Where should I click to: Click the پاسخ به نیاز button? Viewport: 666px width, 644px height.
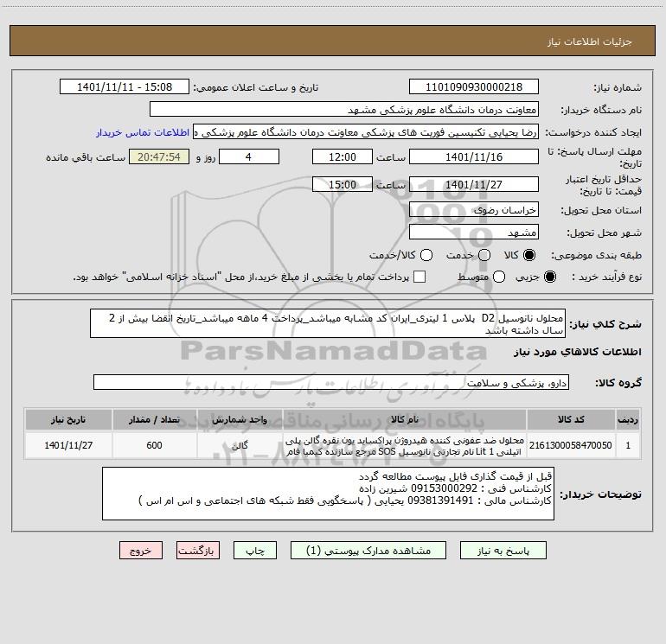(503, 551)
